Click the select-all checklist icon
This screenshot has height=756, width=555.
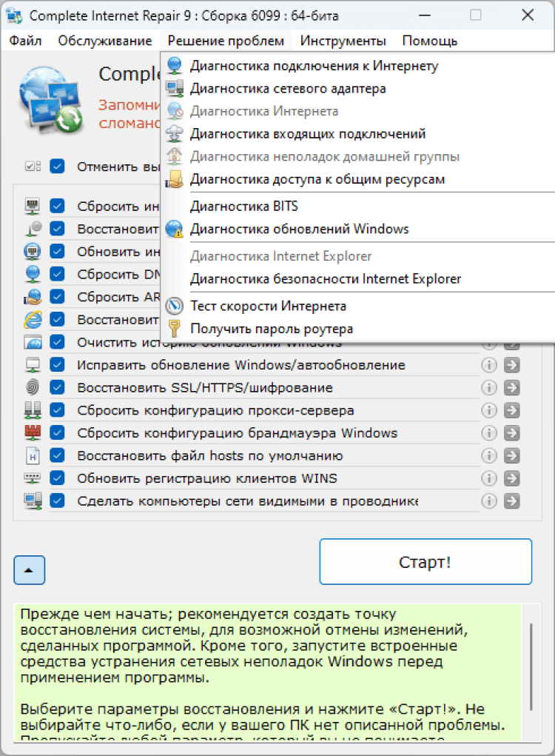[33, 167]
